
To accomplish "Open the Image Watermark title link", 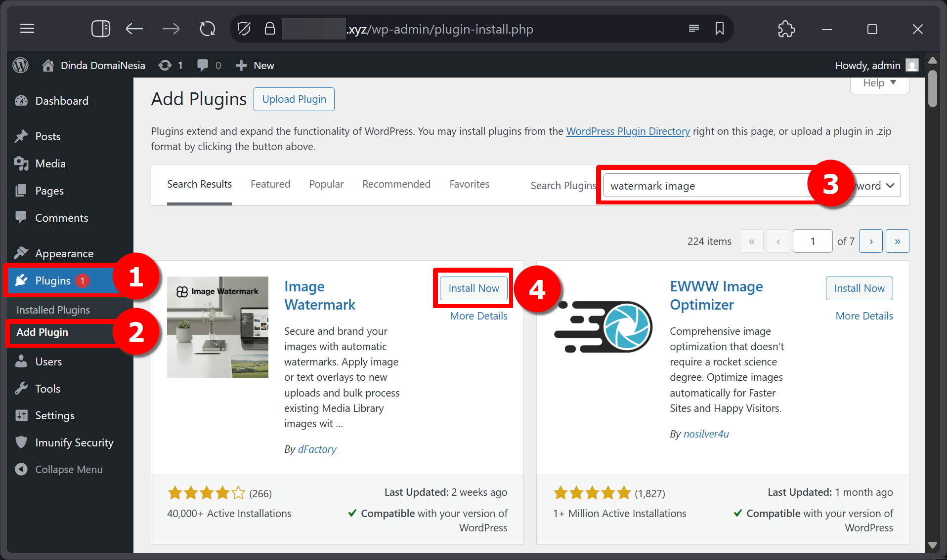I will pyautogui.click(x=320, y=296).
